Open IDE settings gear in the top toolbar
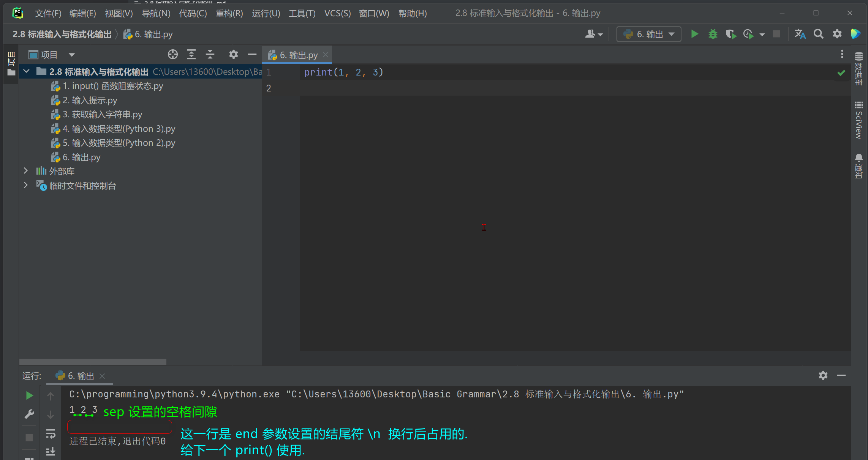Screen dimensions: 868x460 [x=837, y=34]
